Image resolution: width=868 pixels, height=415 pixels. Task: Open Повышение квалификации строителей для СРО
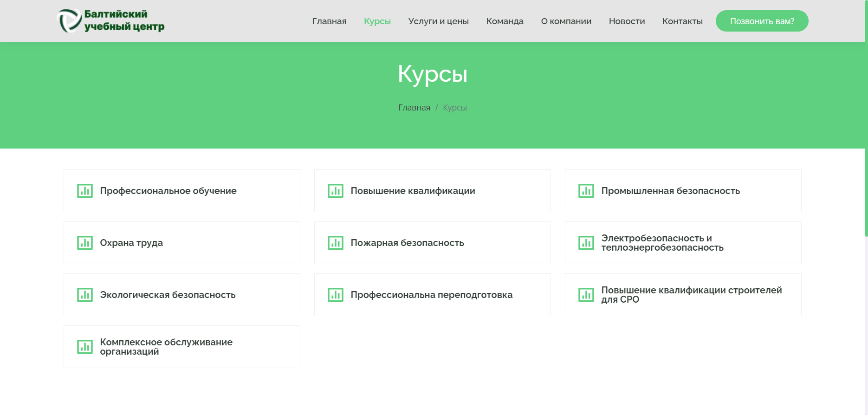[x=691, y=295]
